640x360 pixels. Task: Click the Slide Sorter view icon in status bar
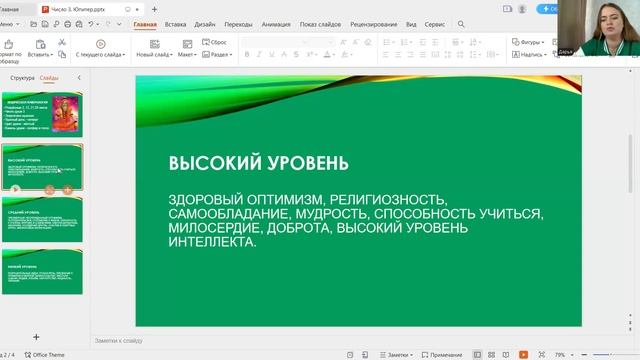(x=491, y=355)
